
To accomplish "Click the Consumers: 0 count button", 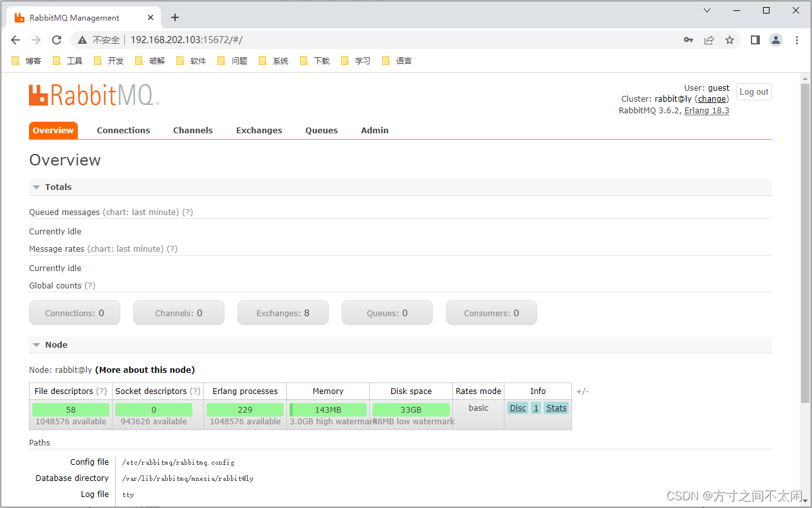I will tap(492, 313).
